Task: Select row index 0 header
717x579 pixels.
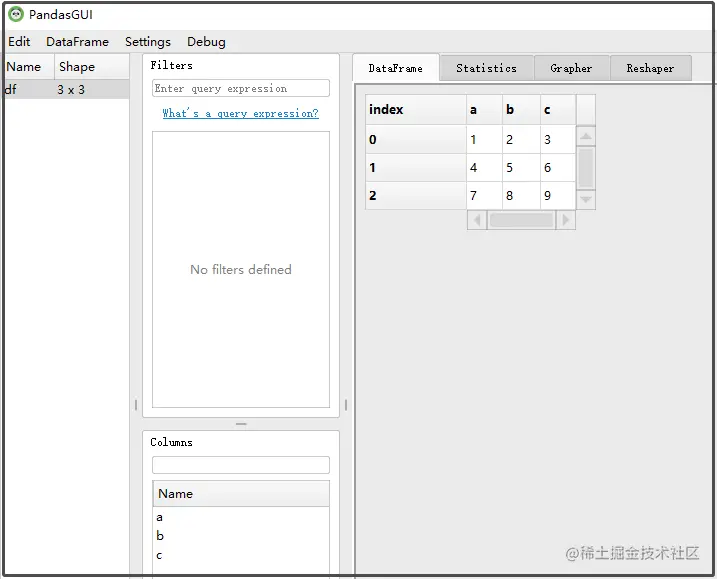Action: [x=416, y=139]
